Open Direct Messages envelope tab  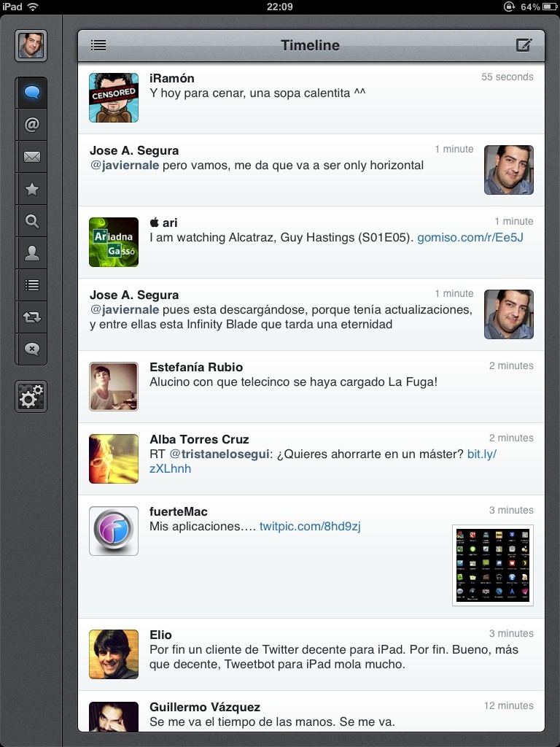(31, 157)
